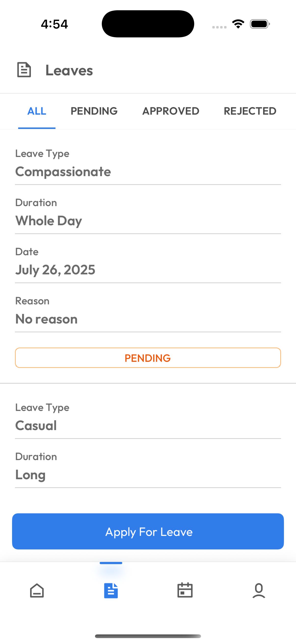Tap the battery status icon
The width and height of the screenshot is (296, 644).
click(259, 24)
